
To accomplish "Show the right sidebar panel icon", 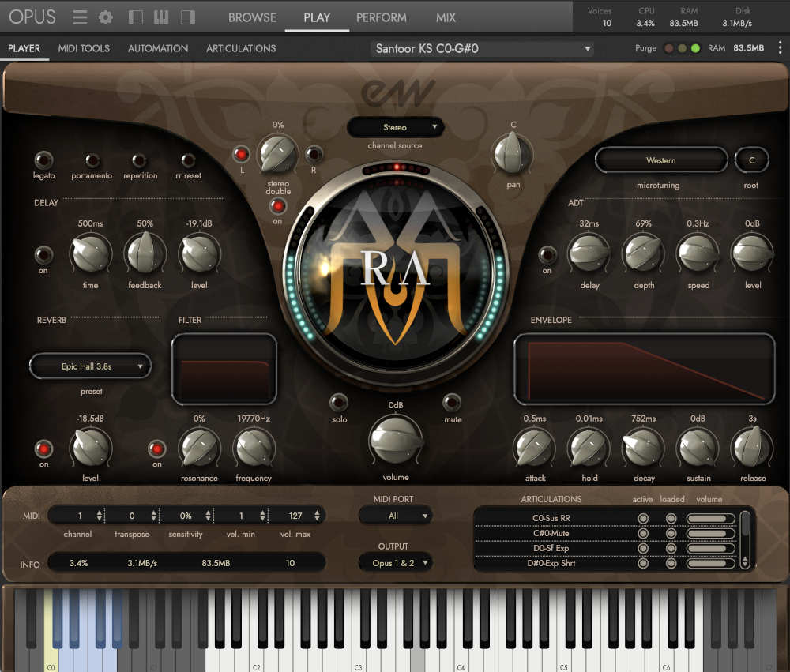I will point(187,17).
